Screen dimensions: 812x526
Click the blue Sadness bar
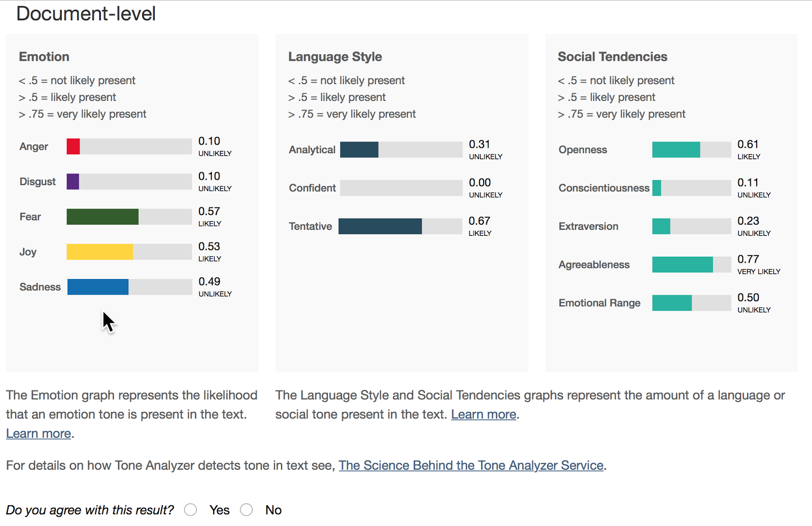[98, 287]
